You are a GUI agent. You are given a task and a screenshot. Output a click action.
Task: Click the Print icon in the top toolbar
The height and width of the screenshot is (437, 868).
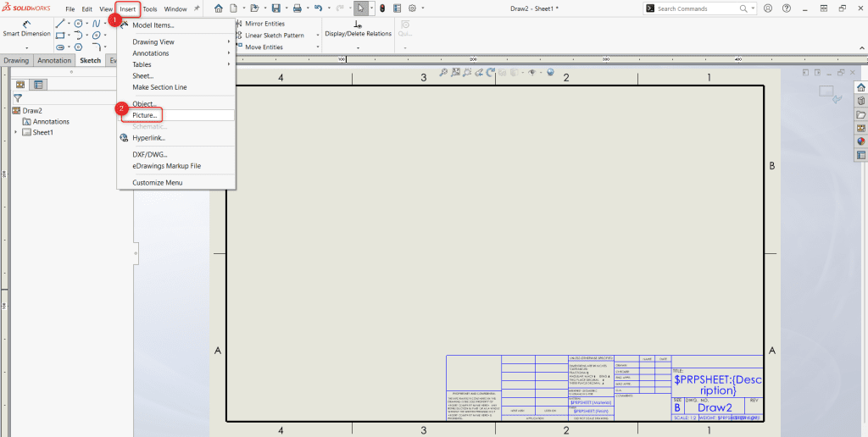tap(297, 8)
